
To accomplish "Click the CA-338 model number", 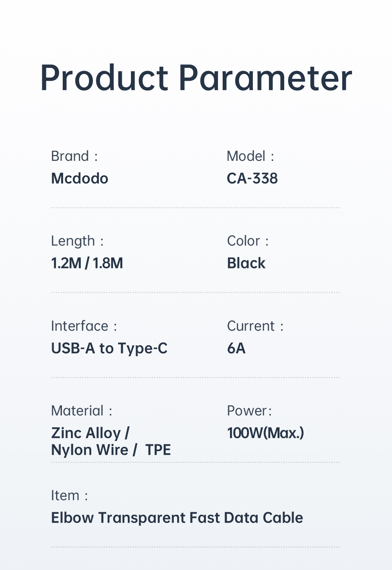I will coord(252,178).
